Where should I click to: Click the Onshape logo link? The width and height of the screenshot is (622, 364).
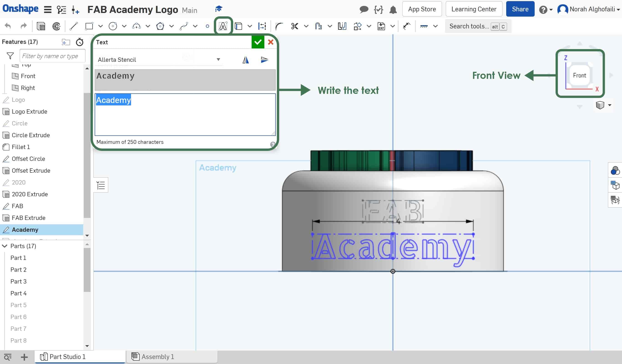tap(20, 9)
